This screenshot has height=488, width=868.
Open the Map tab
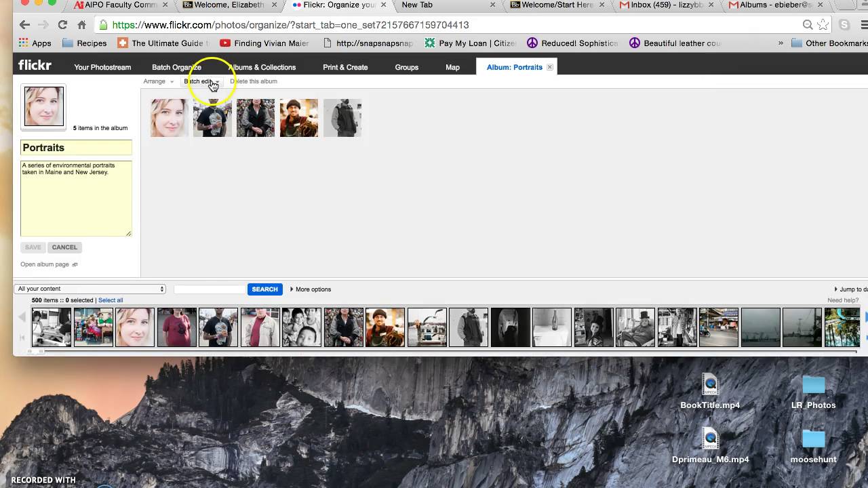coord(452,67)
